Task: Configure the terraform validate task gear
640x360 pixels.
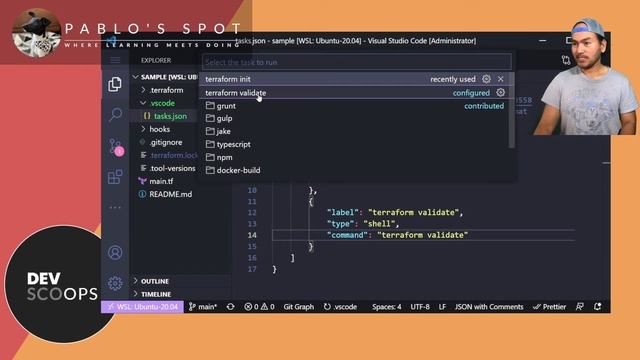Action: tap(500, 93)
